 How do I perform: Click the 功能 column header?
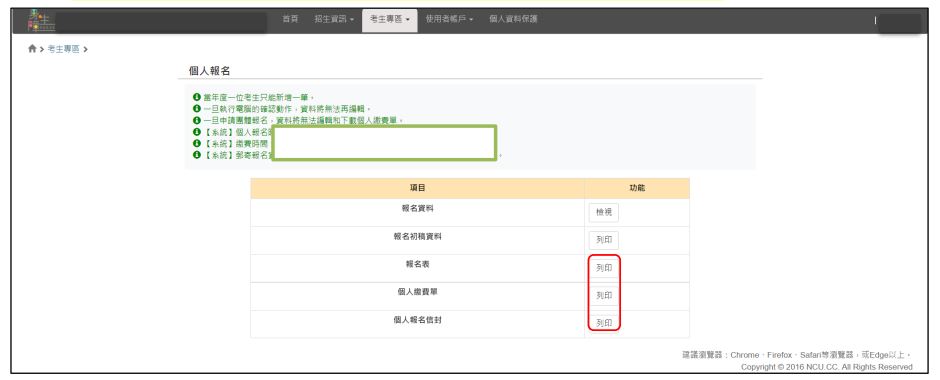click(x=637, y=188)
